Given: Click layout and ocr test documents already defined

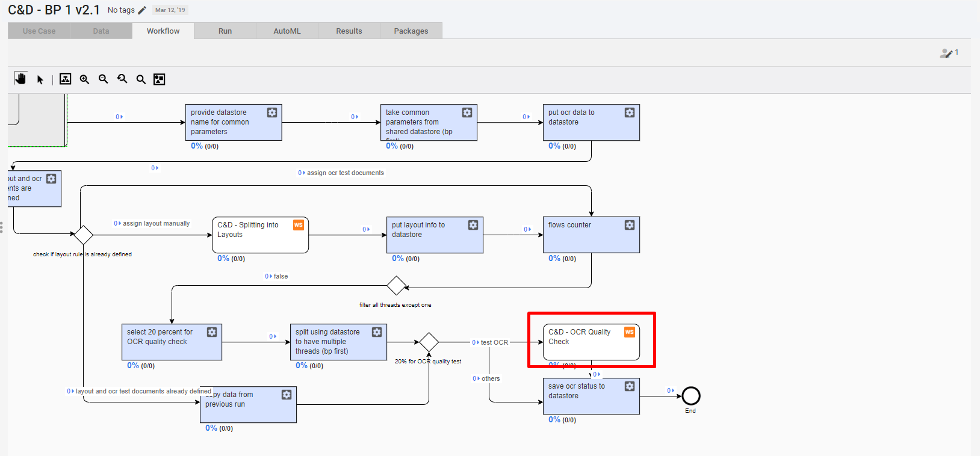Looking at the screenshot, I should click(x=143, y=391).
